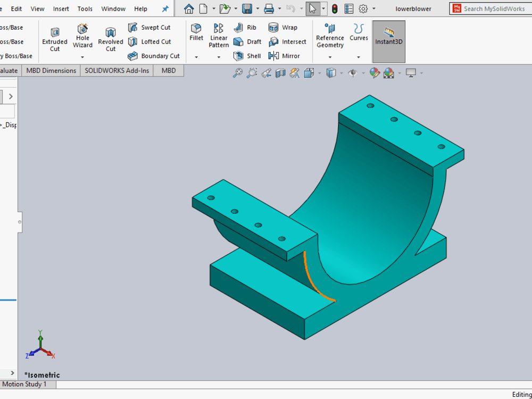Open dropdown next to Print icon

(x=280, y=9)
